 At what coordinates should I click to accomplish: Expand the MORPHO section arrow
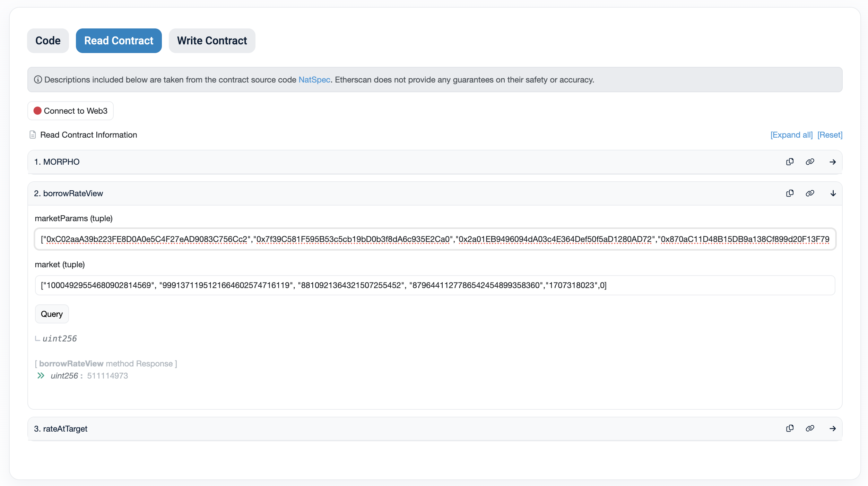[833, 162]
